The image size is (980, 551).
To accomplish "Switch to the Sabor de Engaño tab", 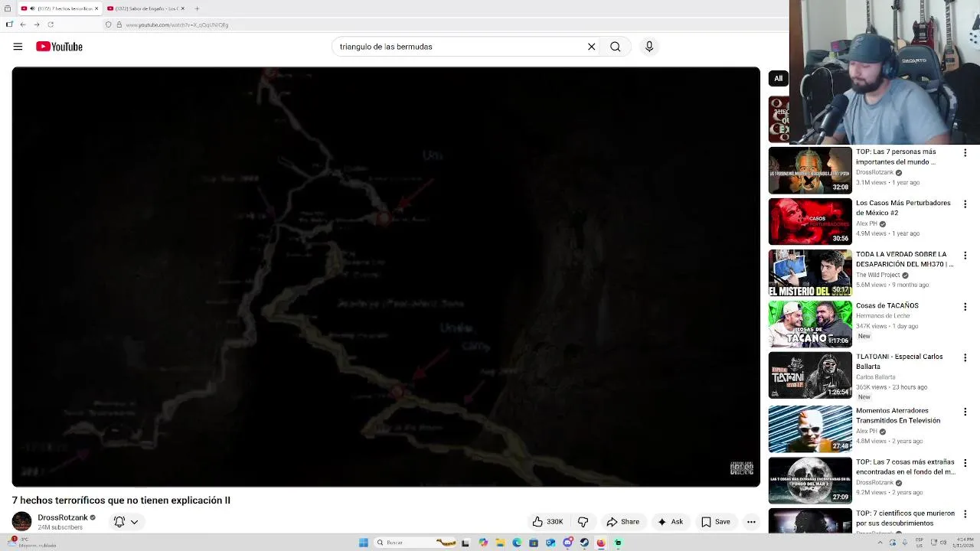I will tap(145, 8).
